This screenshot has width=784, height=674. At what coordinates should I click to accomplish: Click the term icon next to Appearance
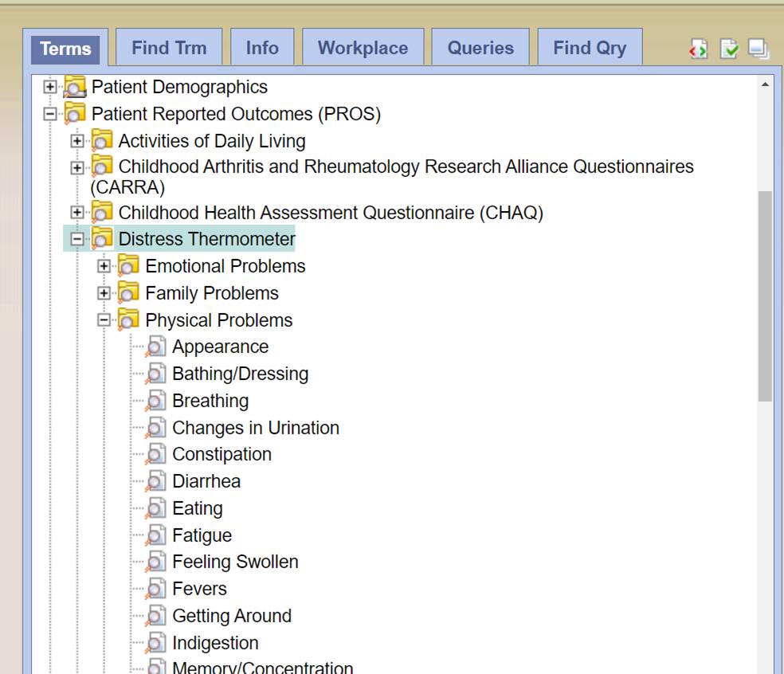[156, 347]
